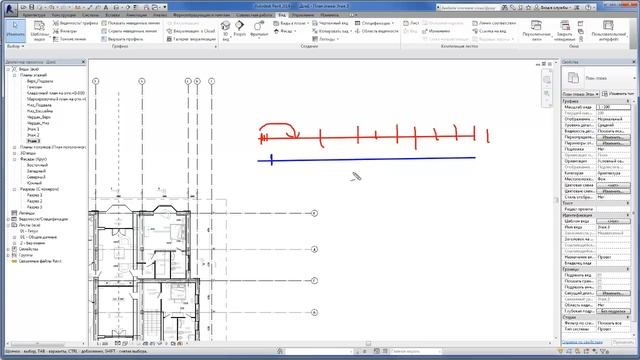This screenshot has height=360, width=640.
Task: Click Изменить тип edit type button
Action: tap(618, 94)
